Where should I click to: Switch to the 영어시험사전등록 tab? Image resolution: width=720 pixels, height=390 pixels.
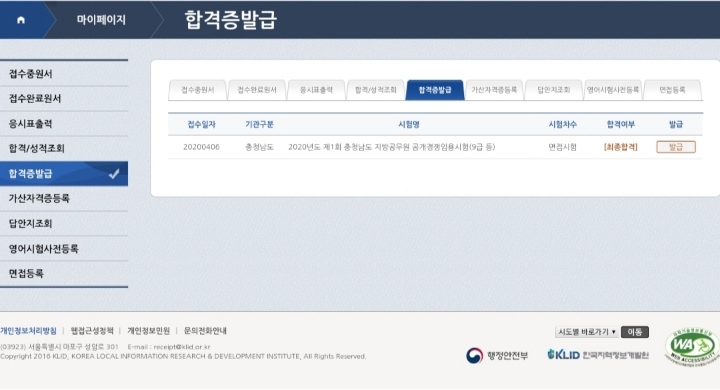coord(613,90)
